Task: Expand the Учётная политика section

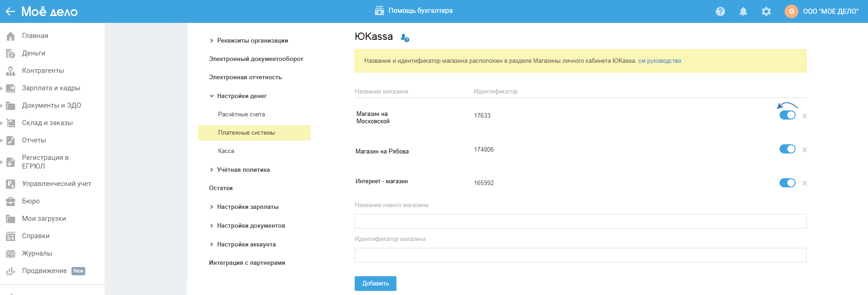Action: (x=211, y=170)
